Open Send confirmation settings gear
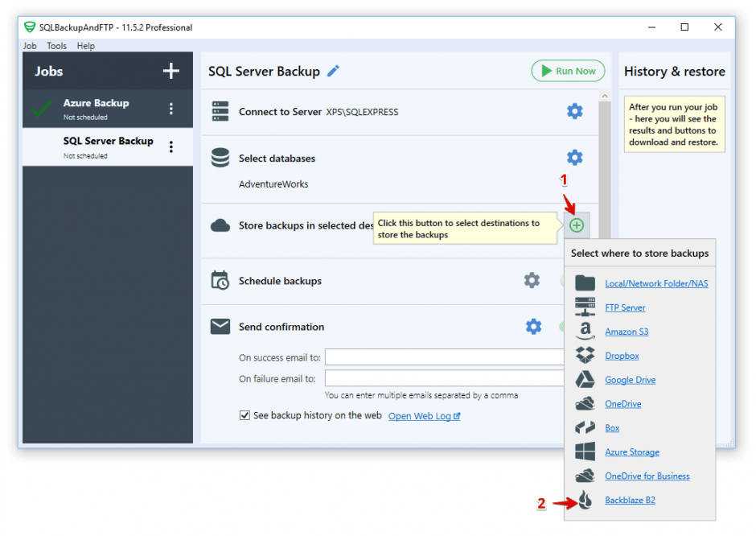Viewport: 756px width, 536px height. pos(532,327)
